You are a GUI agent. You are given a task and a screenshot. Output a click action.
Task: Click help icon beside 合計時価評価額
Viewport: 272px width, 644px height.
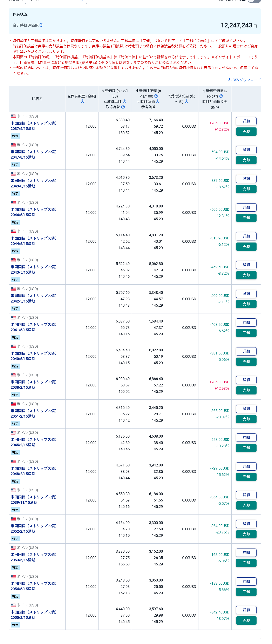(41, 25)
